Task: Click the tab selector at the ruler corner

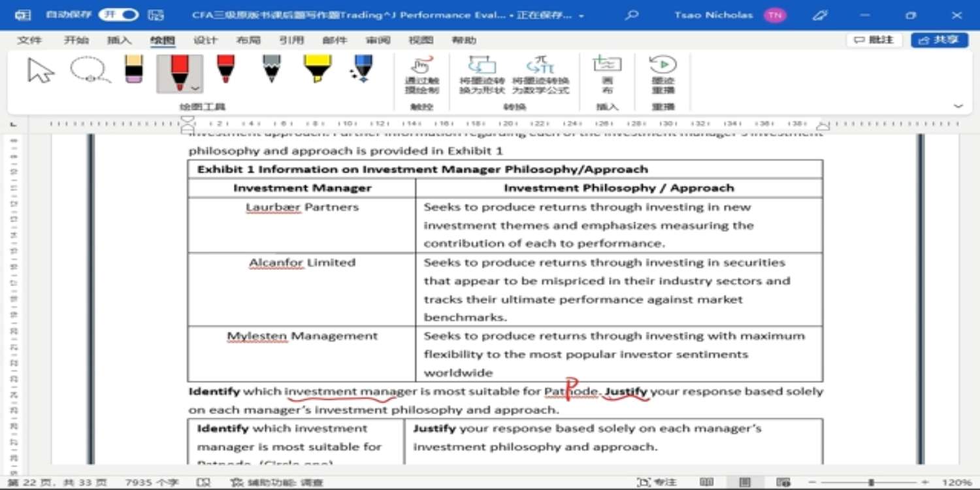Action: [x=14, y=123]
